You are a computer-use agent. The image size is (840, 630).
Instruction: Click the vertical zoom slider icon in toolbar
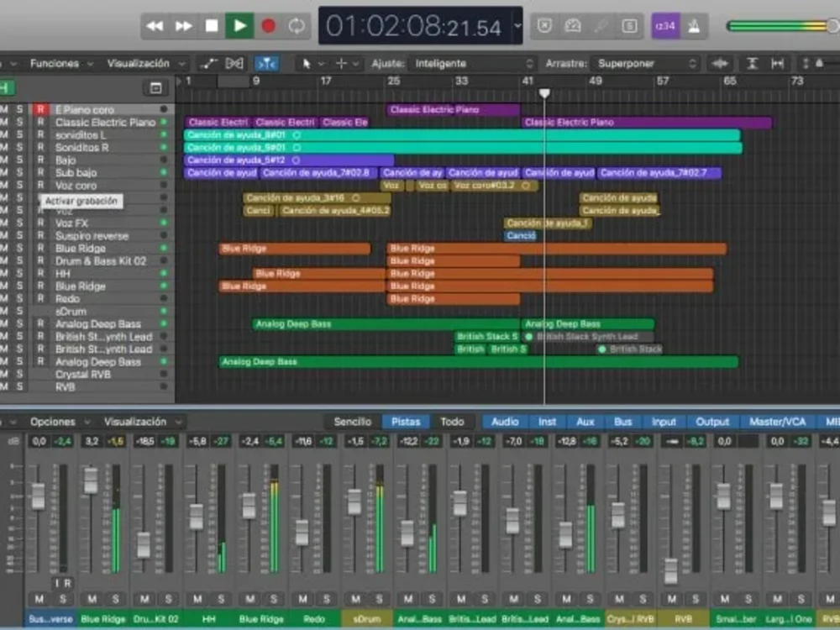806,64
